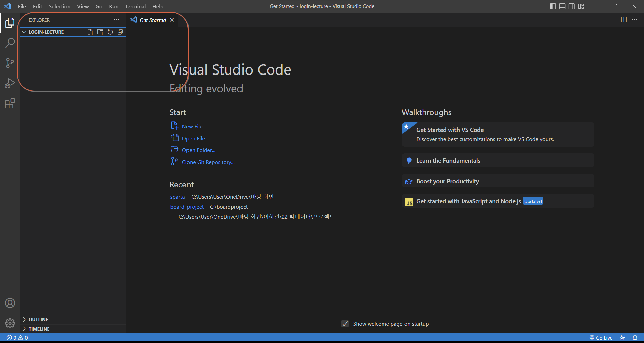Restore down the VS Code window
This screenshot has width=644, height=343.
coord(615,6)
